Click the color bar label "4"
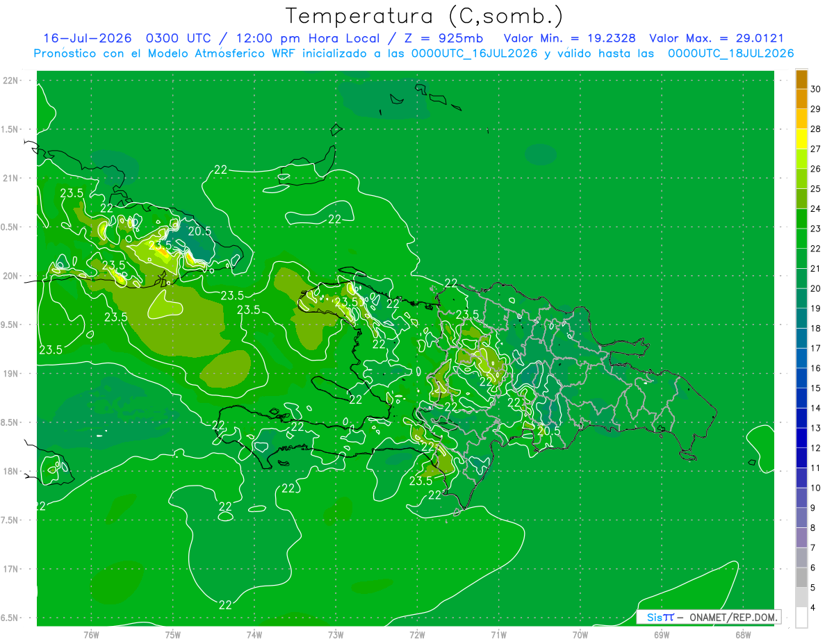Viewport: 834px width, 644px height. [814, 608]
